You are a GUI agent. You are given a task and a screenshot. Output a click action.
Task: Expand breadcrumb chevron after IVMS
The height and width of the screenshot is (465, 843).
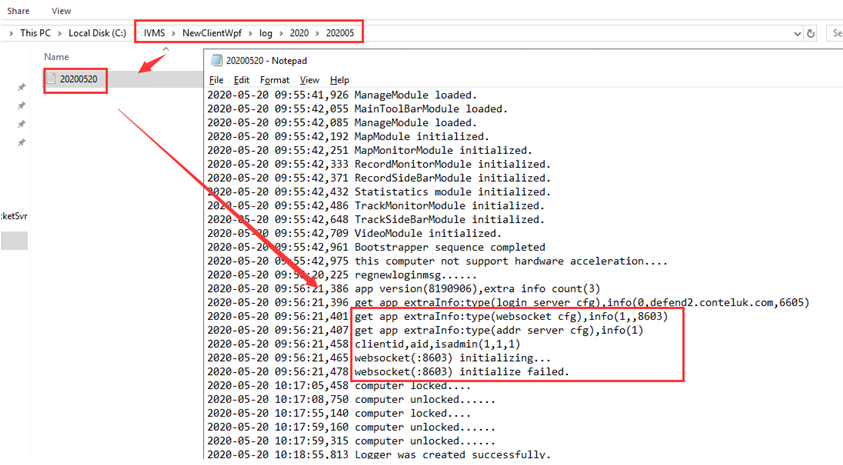173,33
